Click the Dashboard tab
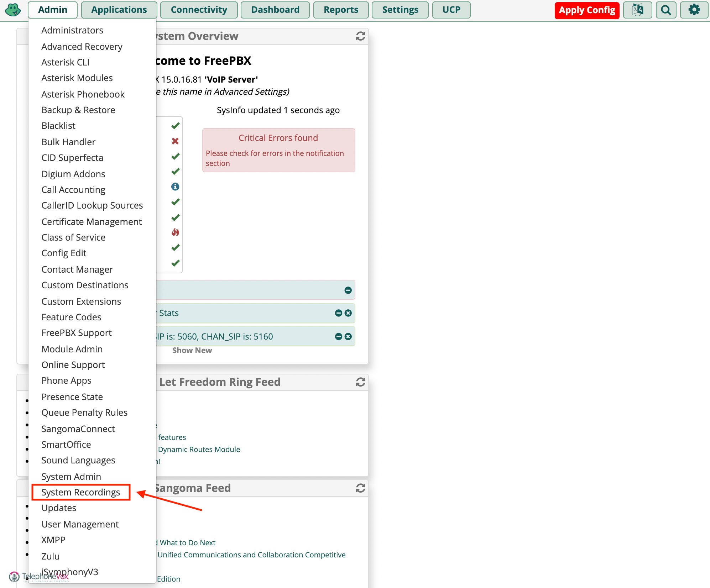The width and height of the screenshot is (710, 588). (x=275, y=10)
